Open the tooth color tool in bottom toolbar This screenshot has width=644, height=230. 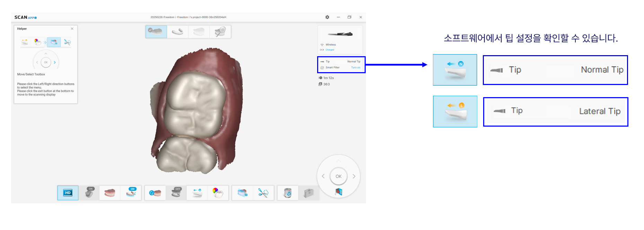point(218,193)
